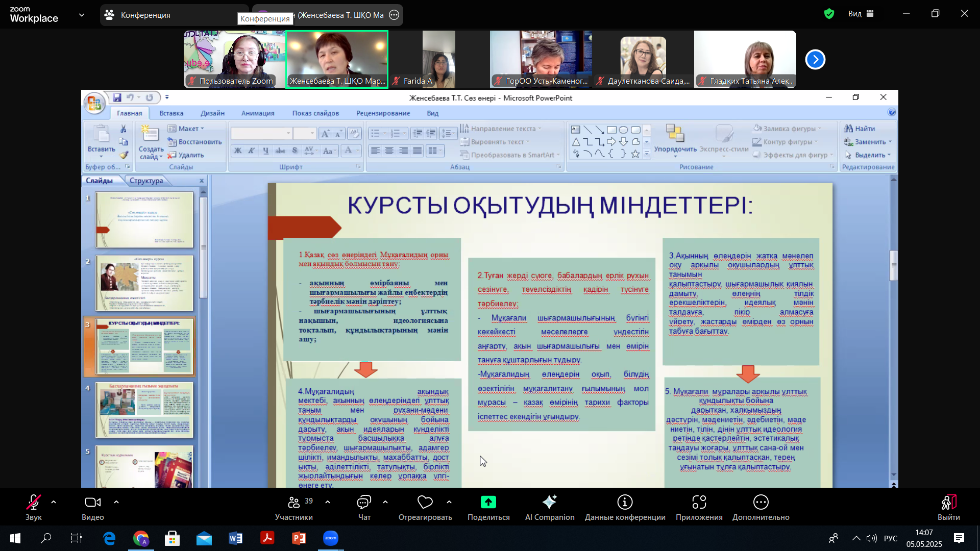Screen dimensions: 980x551
Task: Click the Дополнительно more options icon
Action: tap(761, 503)
